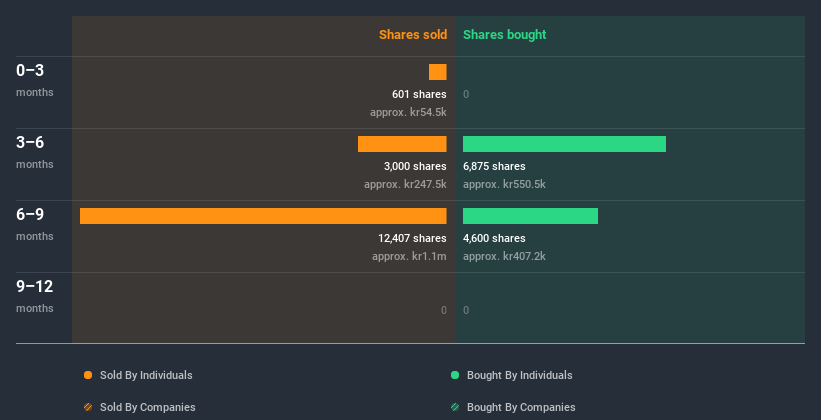Image resolution: width=821 pixels, height=420 pixels.
Task: Click the 6–9 months row label
Action: coord(35,224)
